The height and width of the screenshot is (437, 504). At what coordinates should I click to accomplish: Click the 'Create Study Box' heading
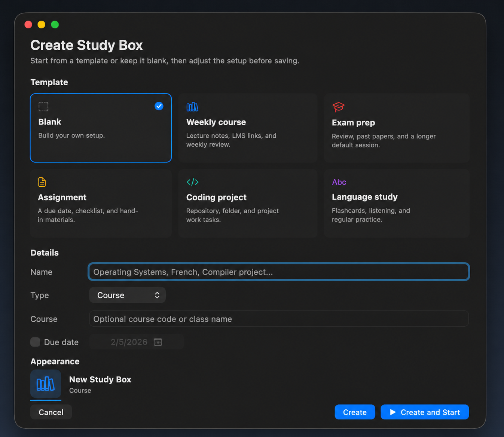[86, 45]
